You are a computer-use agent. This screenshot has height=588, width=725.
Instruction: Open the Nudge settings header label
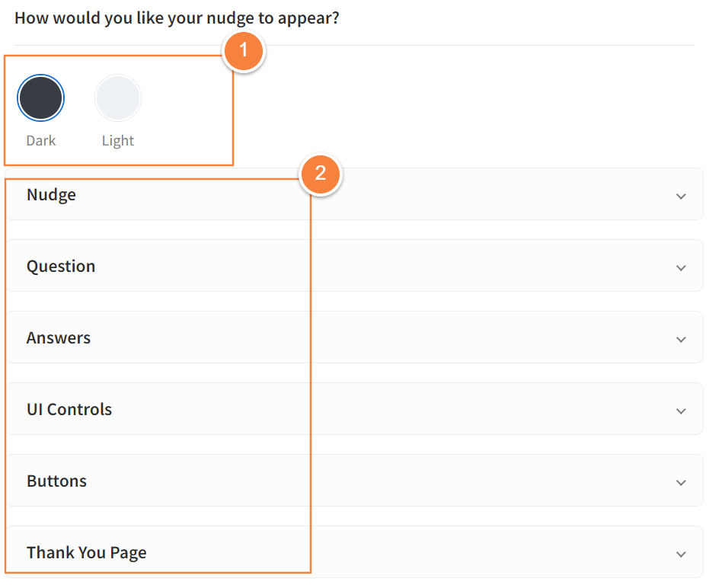pos(51,195)
